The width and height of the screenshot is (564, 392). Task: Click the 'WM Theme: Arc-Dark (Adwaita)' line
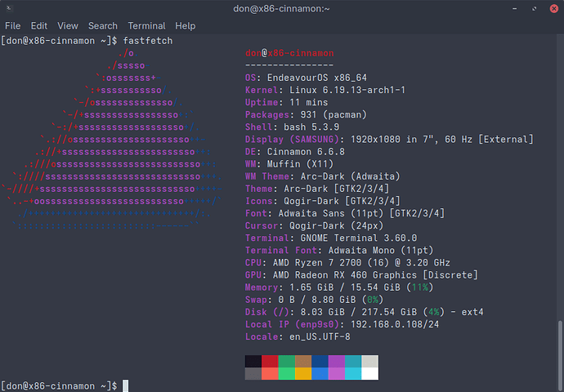pyautogui.click(x=323, y=176)
